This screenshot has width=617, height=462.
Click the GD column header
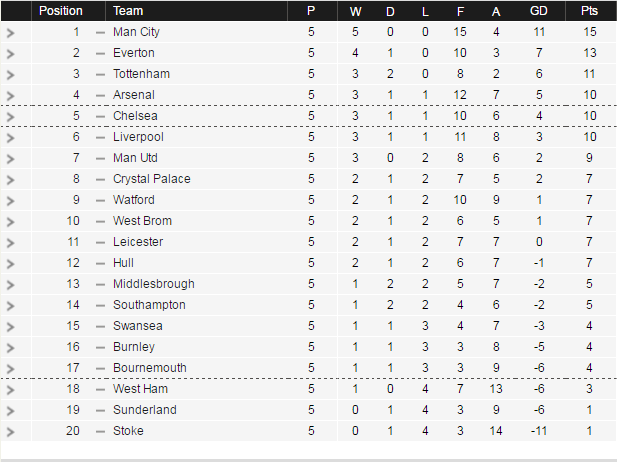tap(539, 11)
